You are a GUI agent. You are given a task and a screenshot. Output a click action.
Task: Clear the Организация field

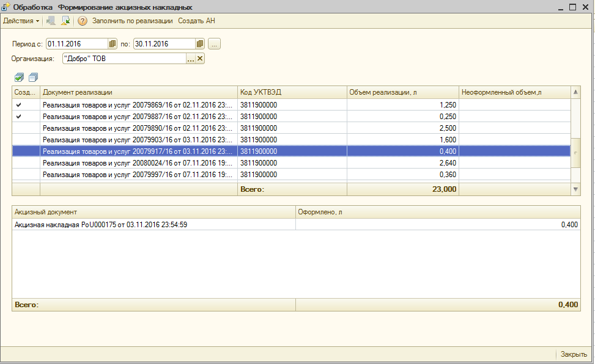[x=199, y=59]
